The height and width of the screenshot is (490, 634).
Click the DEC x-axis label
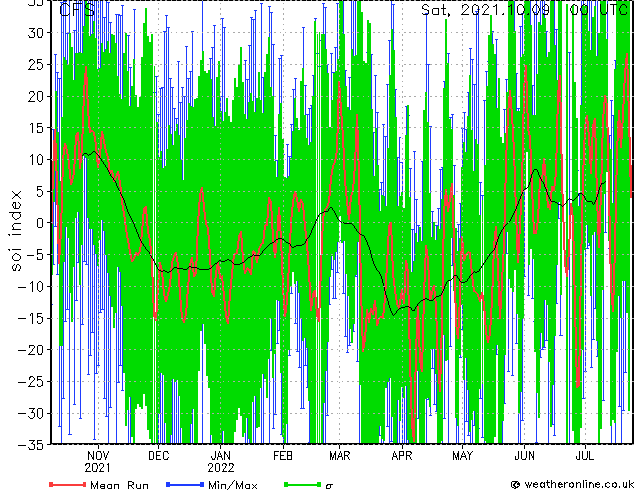158,456
